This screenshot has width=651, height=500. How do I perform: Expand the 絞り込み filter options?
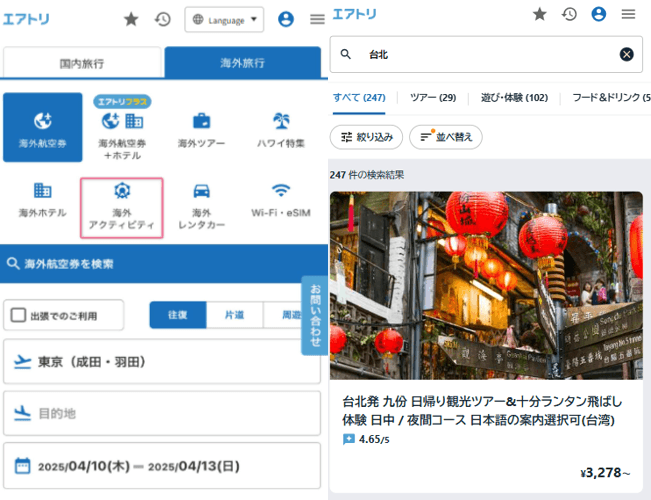366,137
